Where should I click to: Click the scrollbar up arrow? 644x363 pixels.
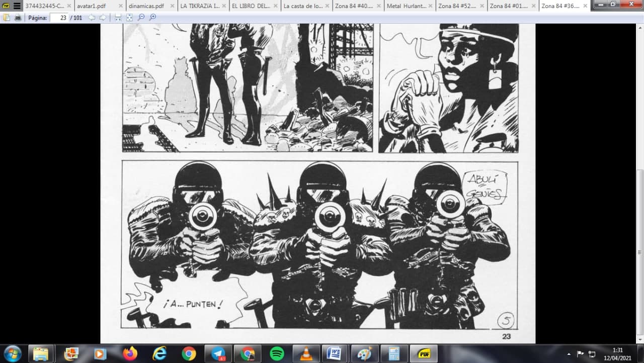[x=640, y=28]
